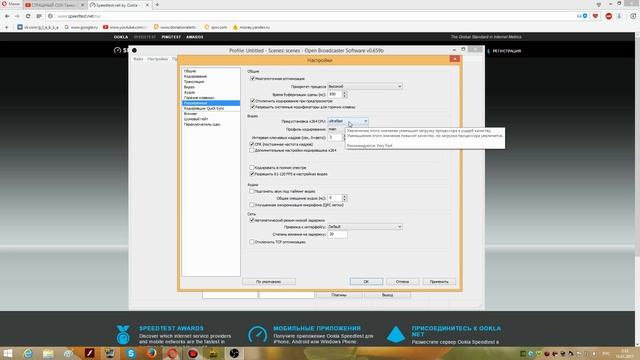Click Регистрация link on Speedtest page
The width and height of the screenshot is (640, 360).
pyautogui.click(x=507, y=51)
